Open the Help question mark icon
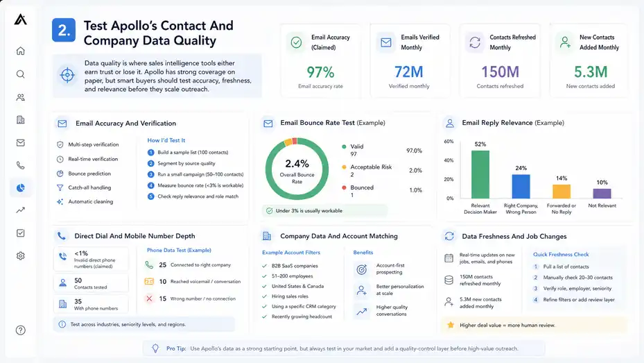 [21, 330]
